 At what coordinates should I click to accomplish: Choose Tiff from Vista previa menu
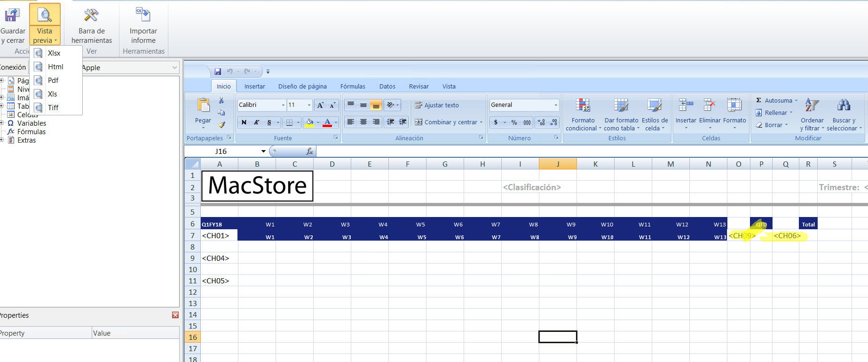click(x=55, y=108)
